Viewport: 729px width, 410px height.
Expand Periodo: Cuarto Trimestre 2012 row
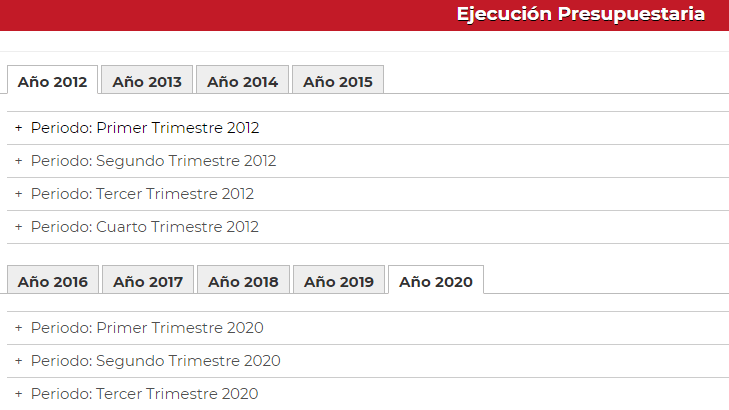pyautogui.click(x=368, y=227)
